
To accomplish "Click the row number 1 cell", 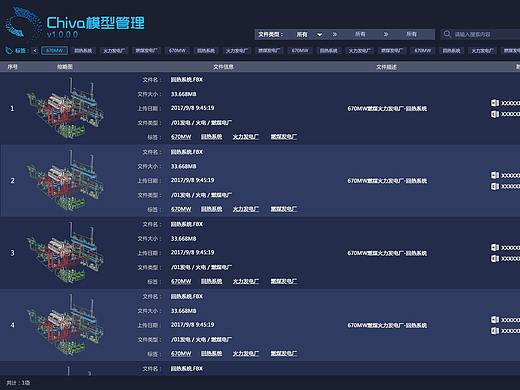I will click(x=12, y=108).
